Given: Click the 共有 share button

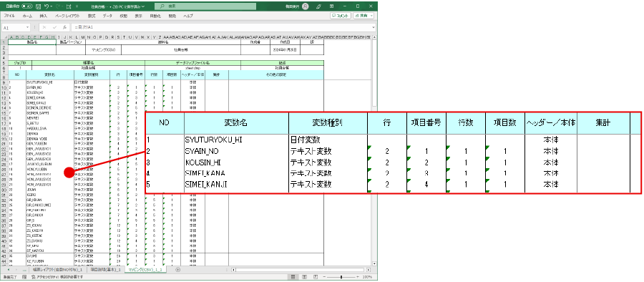Looking at the screenshot, I should click(x=364, y=16).
